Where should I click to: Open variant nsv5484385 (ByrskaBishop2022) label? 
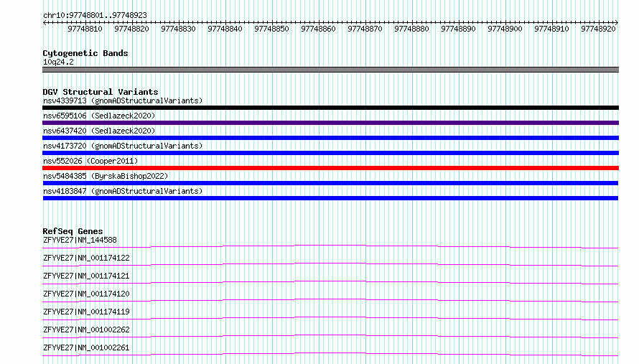click(x=106, y=176)
